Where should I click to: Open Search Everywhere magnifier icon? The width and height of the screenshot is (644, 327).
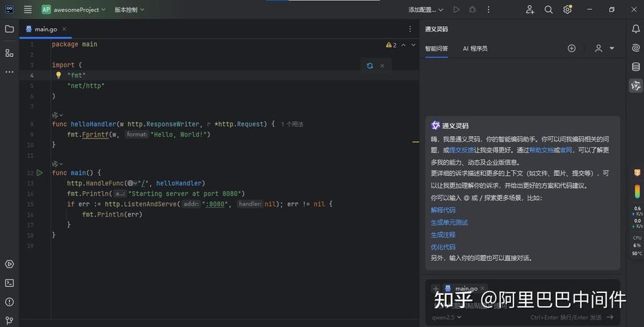548,9
